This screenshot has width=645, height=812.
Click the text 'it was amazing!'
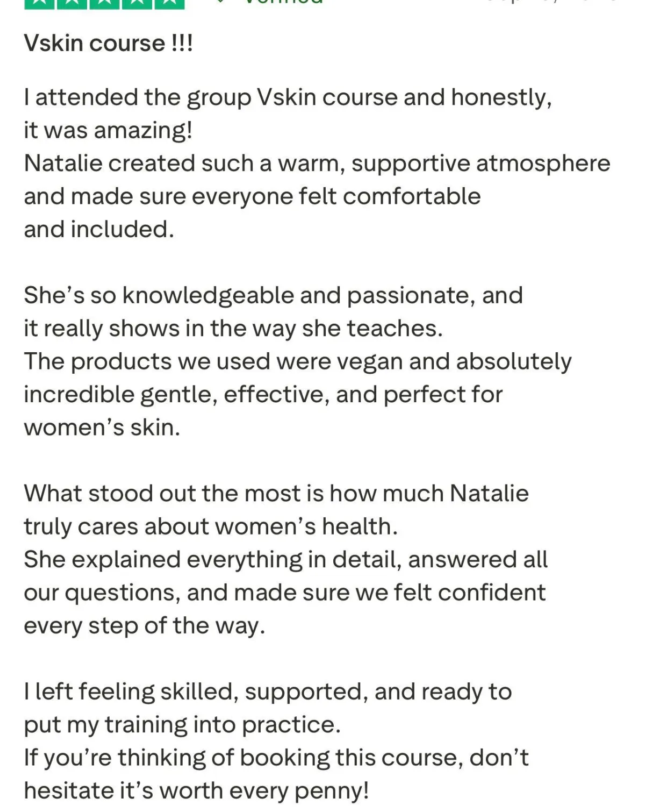coord(108,131)
